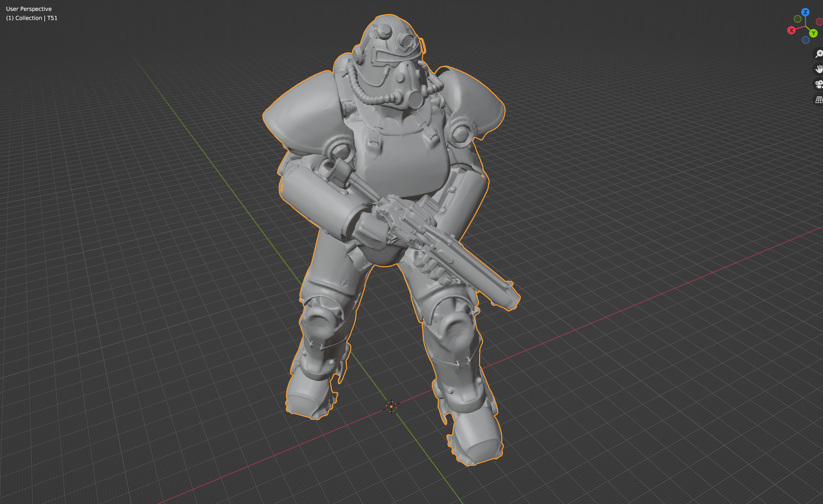Click the negative Z axis gizmo circle
823x504 pixels.
[805, 40]
